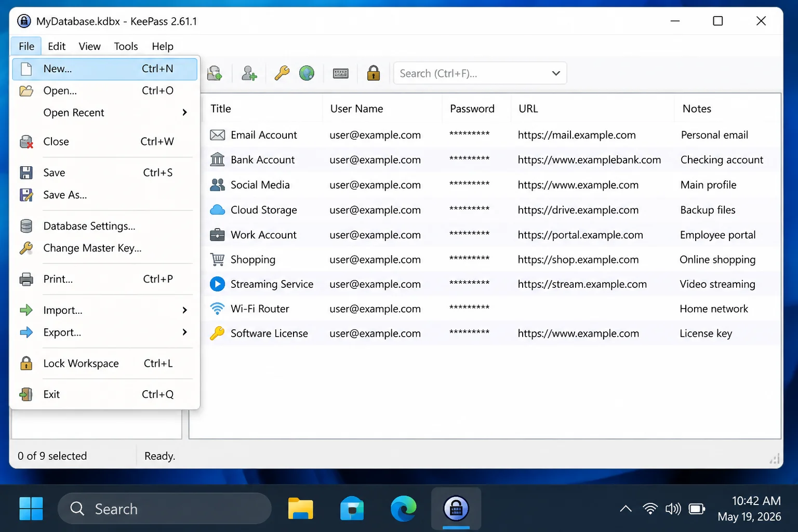This screenshot has width=798, height=532.
Task: Select New... in the File menu
Action: (x=104, y=69)
